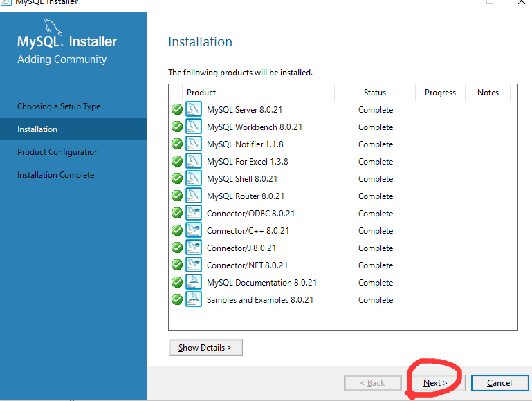Click the Adding Community subtitle
This screenshot has width=532, height=401.
pyautogui.click(x=62, y=59)
